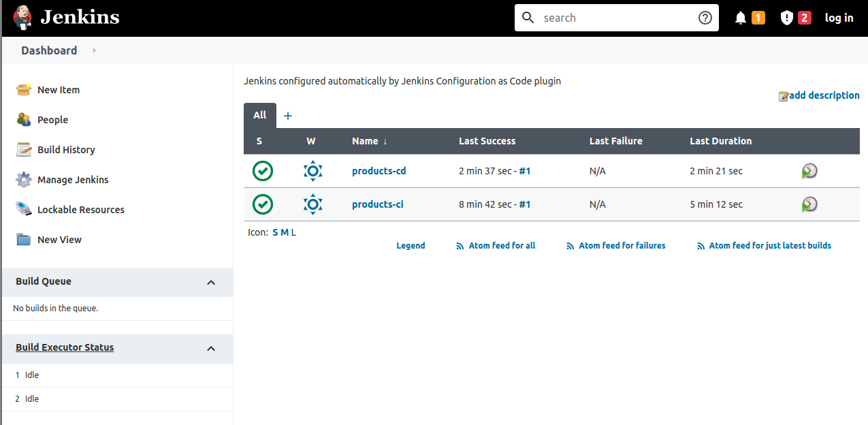Schedule a build for products-ci

[809, 204]
